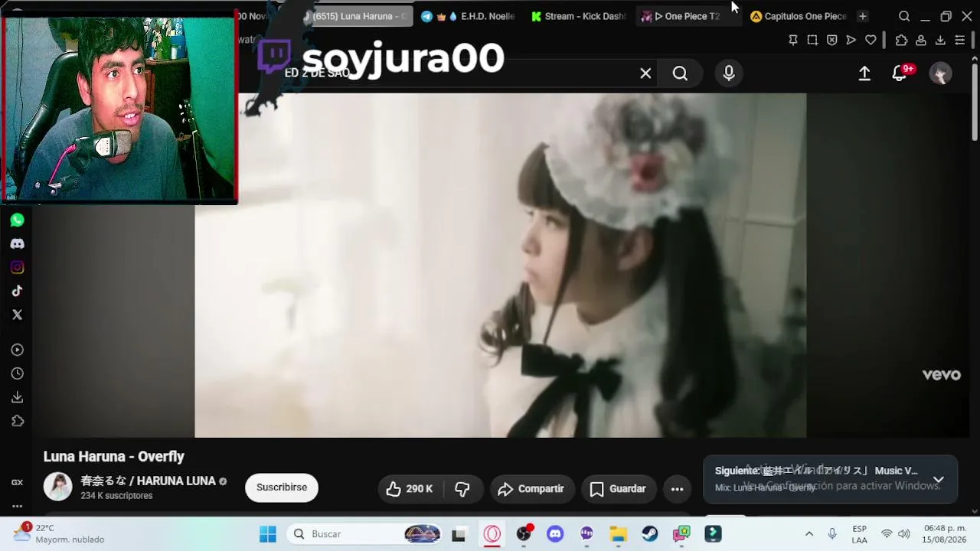Submit the YouTube search
This screenshot has height=551, width=980.
tap(680, 73)
